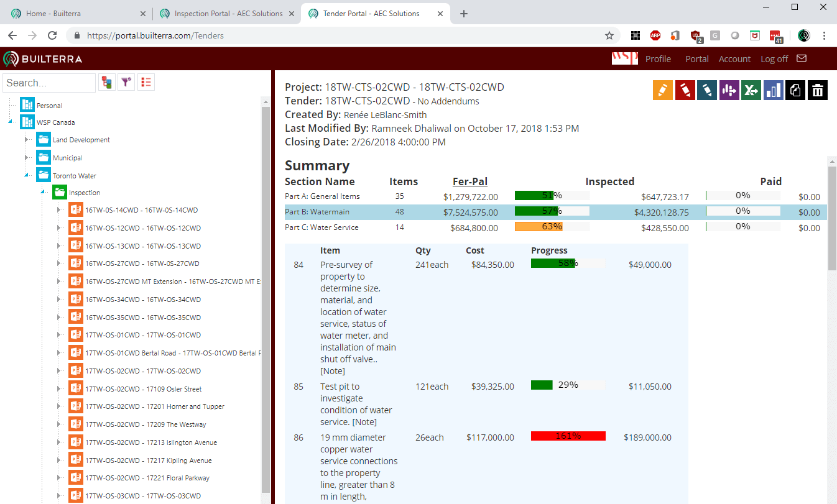Expand the Land Development folder node
The height and width of the screenshot is (504, 837).
[27, 140]
